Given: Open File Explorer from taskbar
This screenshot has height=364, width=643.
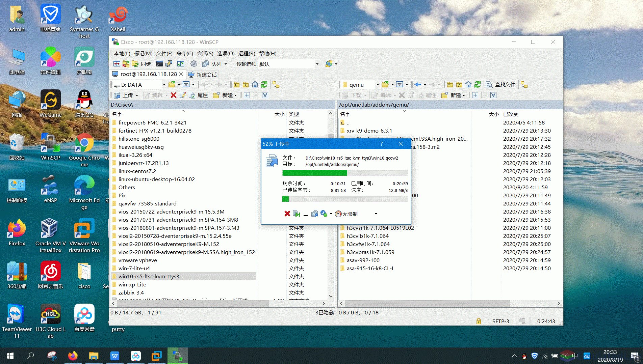Looking at the screenshot, I should point(94,356).
